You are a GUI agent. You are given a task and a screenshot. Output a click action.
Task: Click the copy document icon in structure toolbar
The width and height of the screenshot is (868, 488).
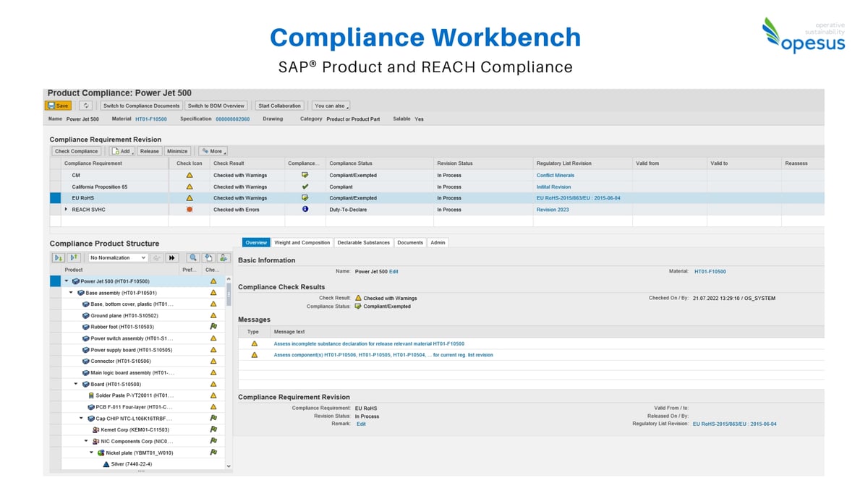tap(208, 257)
